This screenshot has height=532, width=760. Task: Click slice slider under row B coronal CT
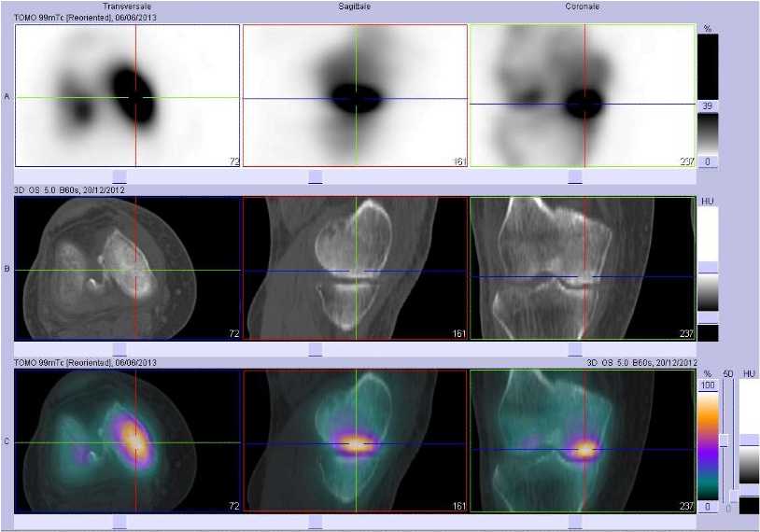coord(575,349)
